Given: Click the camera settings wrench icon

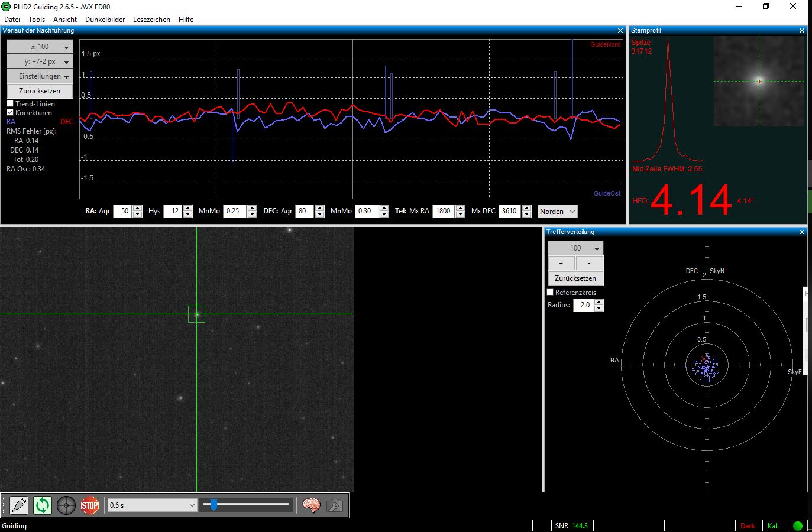Looking at the screenshot, I should tap(334, 505).
